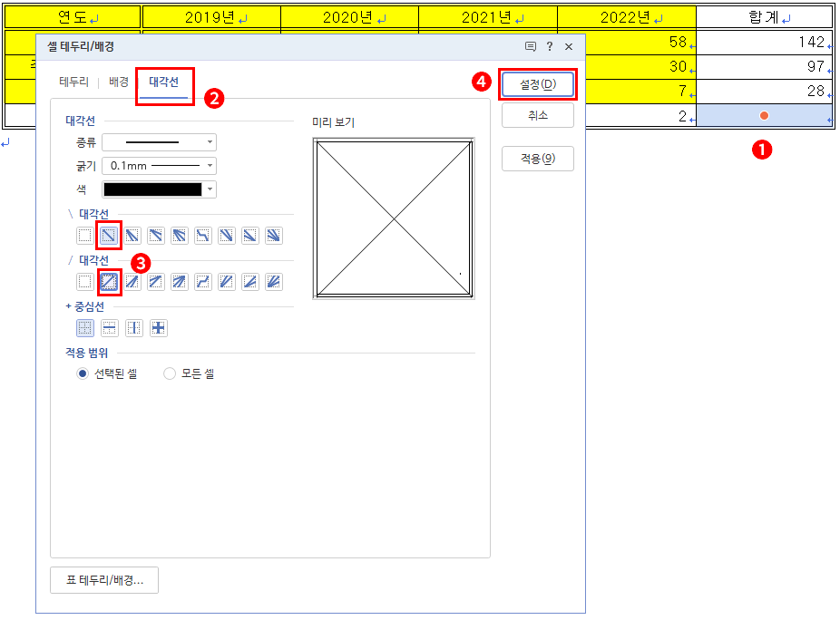
Task: Select the triple backslash fan spreading from top-left corner
Action: tap(180, 236)
